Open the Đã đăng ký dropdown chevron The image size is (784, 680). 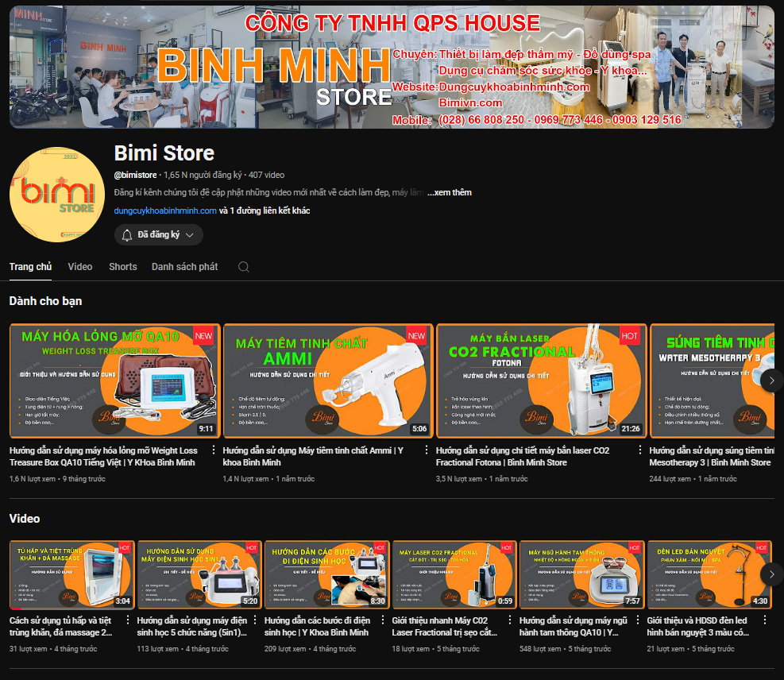click(x=188, y=235)
